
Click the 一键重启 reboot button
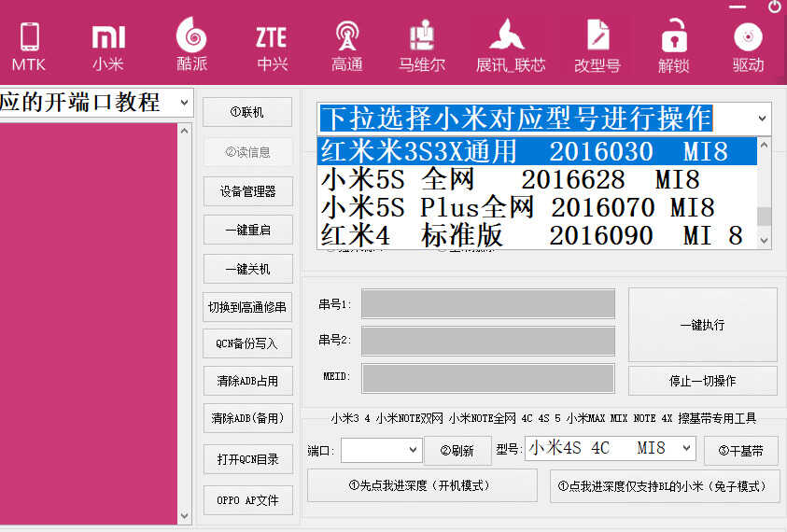247,230
